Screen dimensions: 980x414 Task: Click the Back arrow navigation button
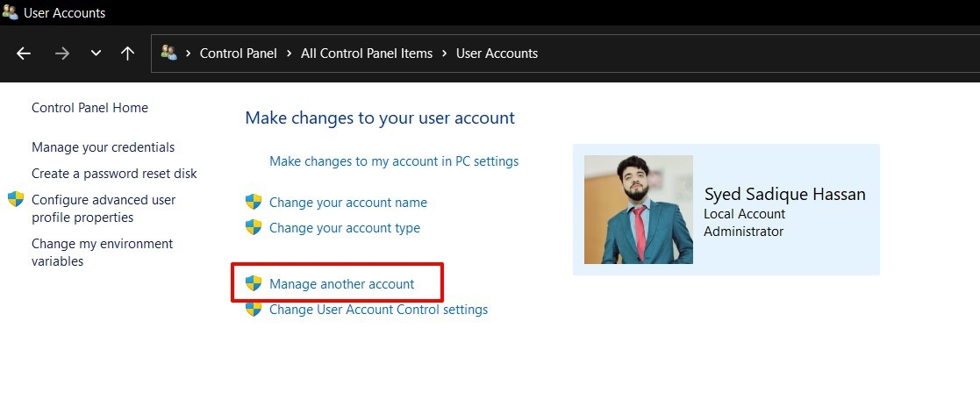(24, 54)
